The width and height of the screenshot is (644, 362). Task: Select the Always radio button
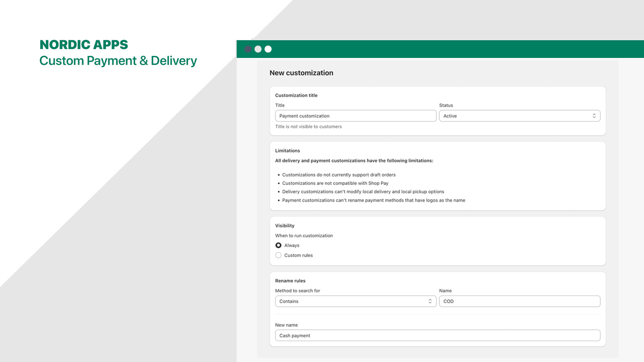pos(278,245)
